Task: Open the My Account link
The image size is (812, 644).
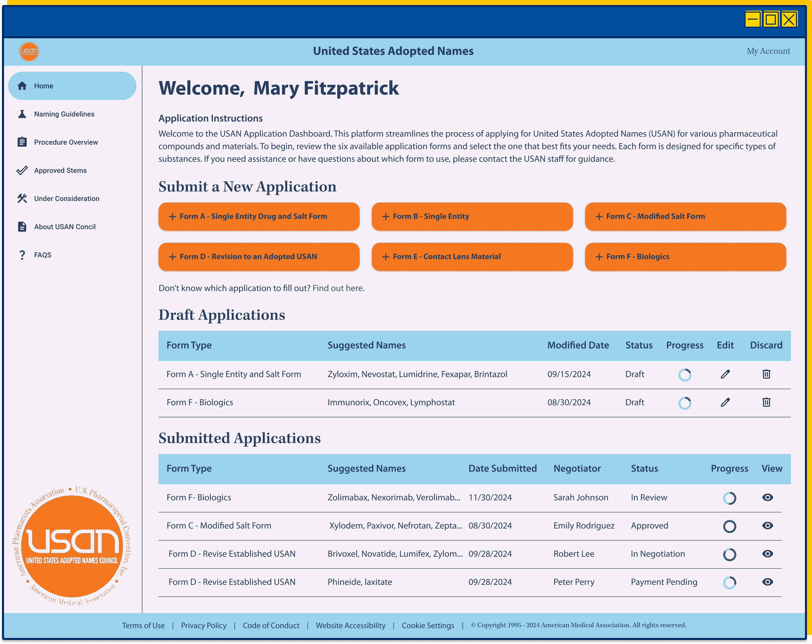Action: pos(768,51)
